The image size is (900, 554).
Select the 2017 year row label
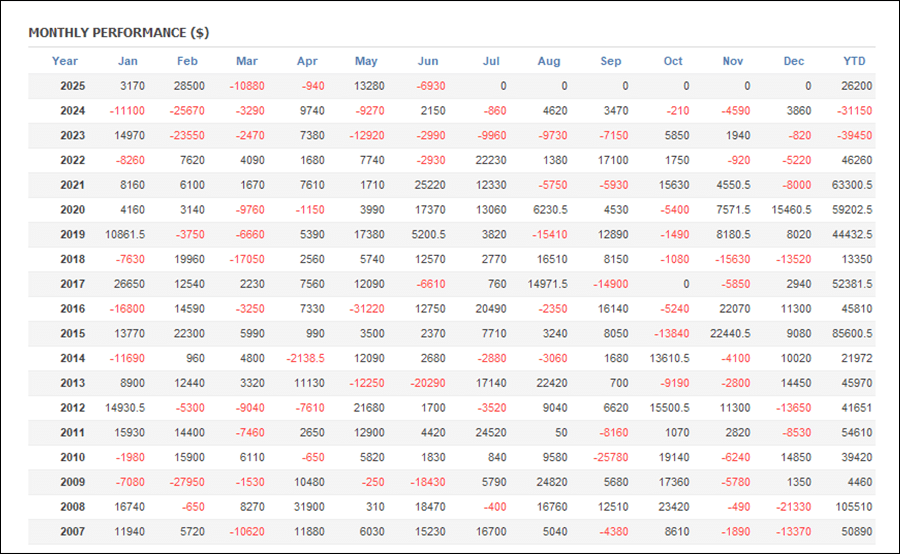pyautogui.click(x=72, y=284)
